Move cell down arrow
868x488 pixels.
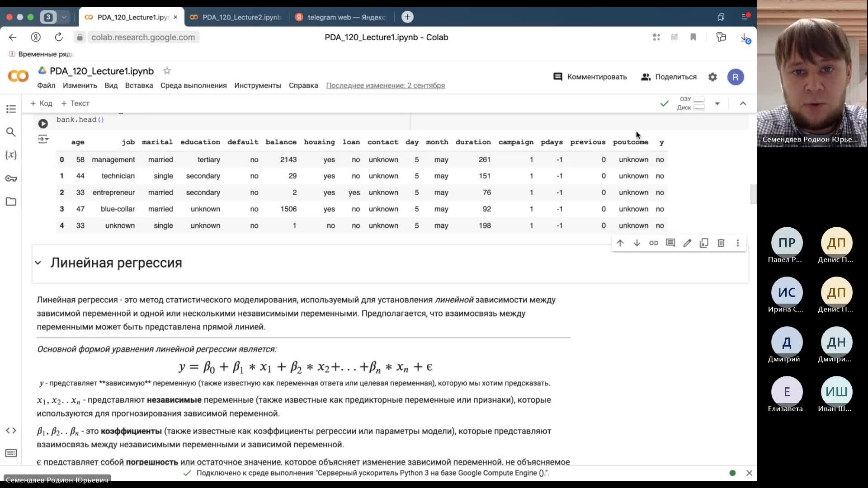point(637,243)
